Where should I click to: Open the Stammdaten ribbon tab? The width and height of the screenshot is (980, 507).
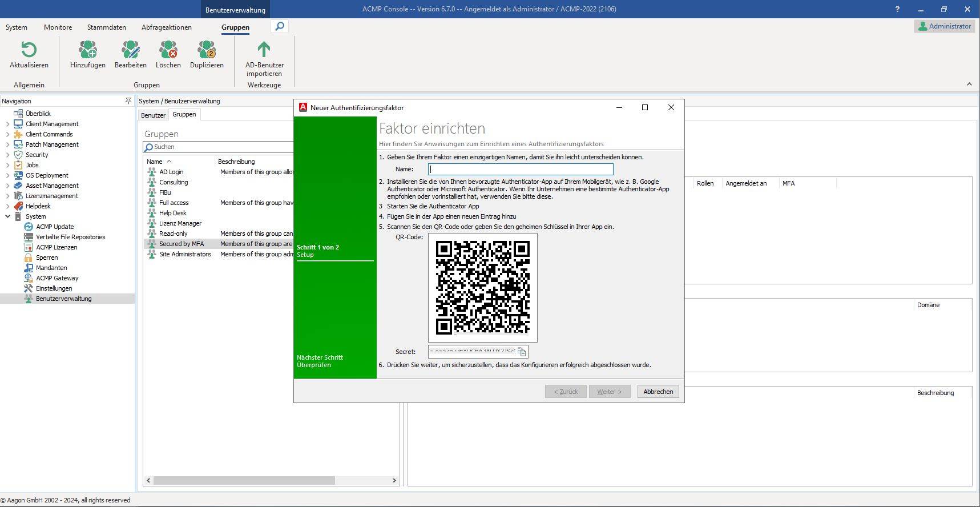107,27
